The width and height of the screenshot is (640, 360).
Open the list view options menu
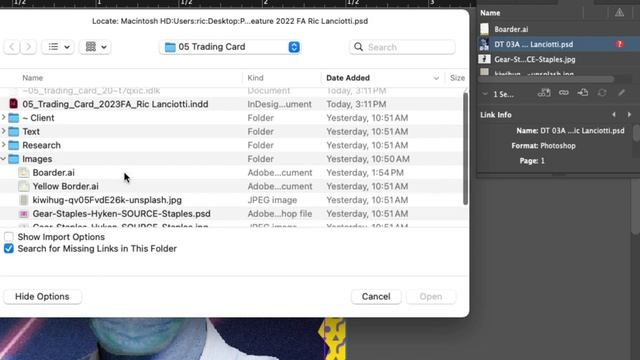(x=58, y=47)
